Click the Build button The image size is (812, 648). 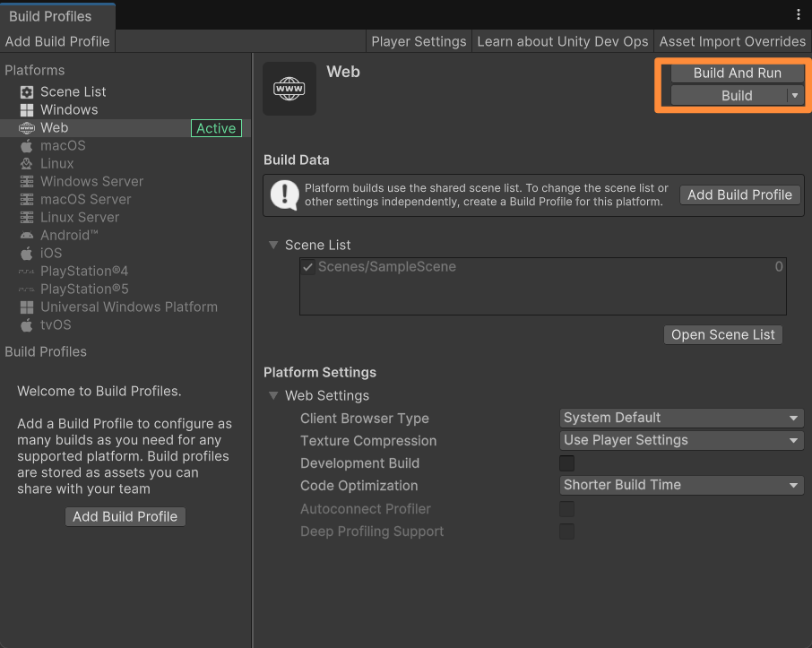(x=730, y=96)
